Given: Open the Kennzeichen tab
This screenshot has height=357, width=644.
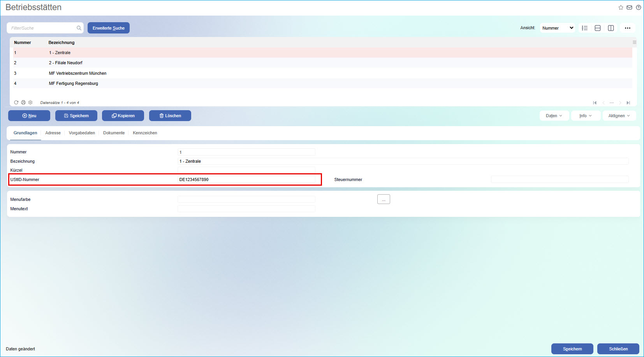Looking at the screenshot, I should (x=145, y=133).
